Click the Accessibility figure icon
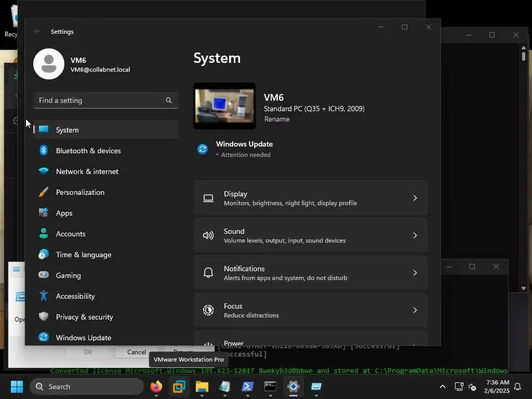532x399 pixels. coord(44,296)
